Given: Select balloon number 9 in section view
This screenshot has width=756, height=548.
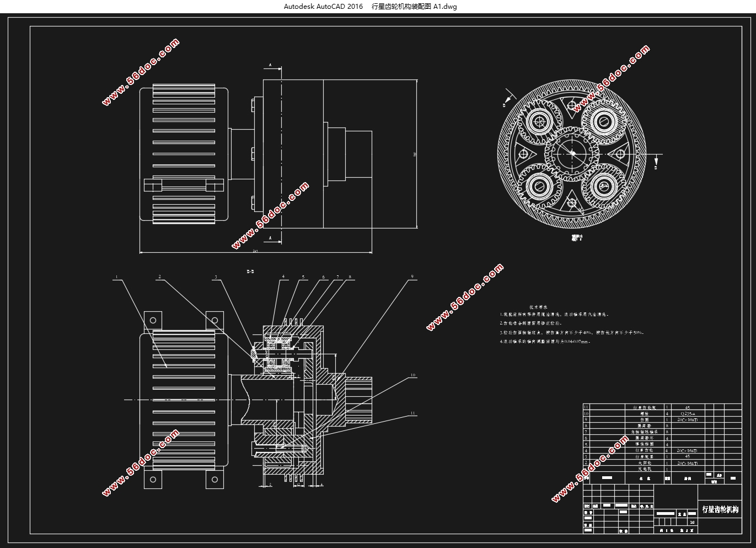Looking at the screenshot, I should coord(411,276).
